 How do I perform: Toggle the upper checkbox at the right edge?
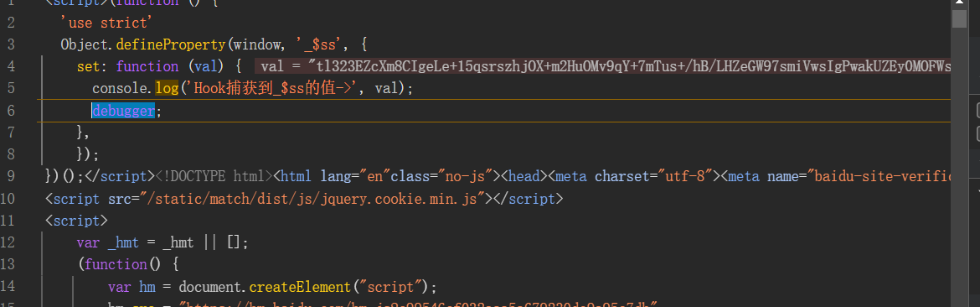978,111
